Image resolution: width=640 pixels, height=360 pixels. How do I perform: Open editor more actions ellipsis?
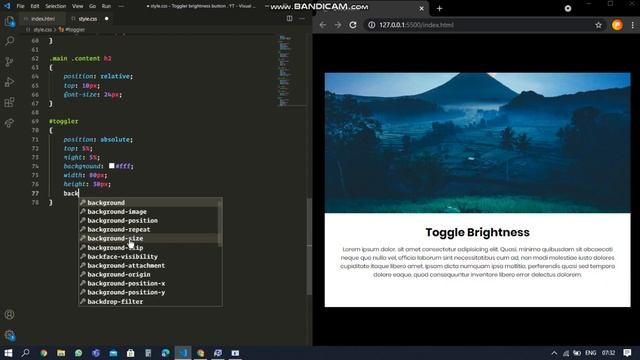click(302, 18)
